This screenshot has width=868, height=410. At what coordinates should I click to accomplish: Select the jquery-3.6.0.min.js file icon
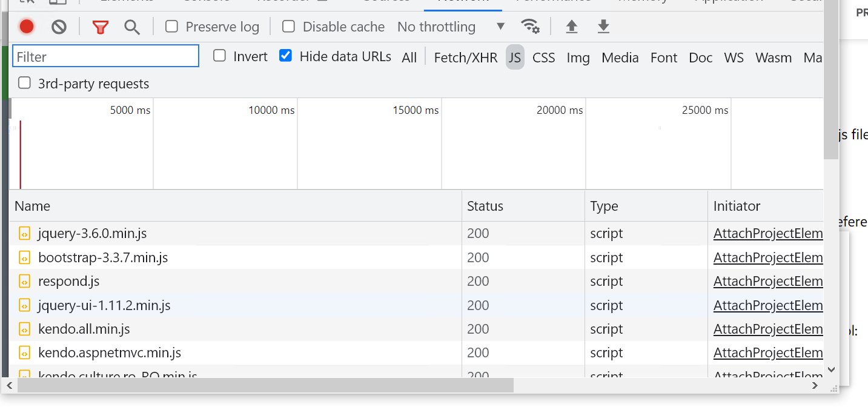coord(24,234)
